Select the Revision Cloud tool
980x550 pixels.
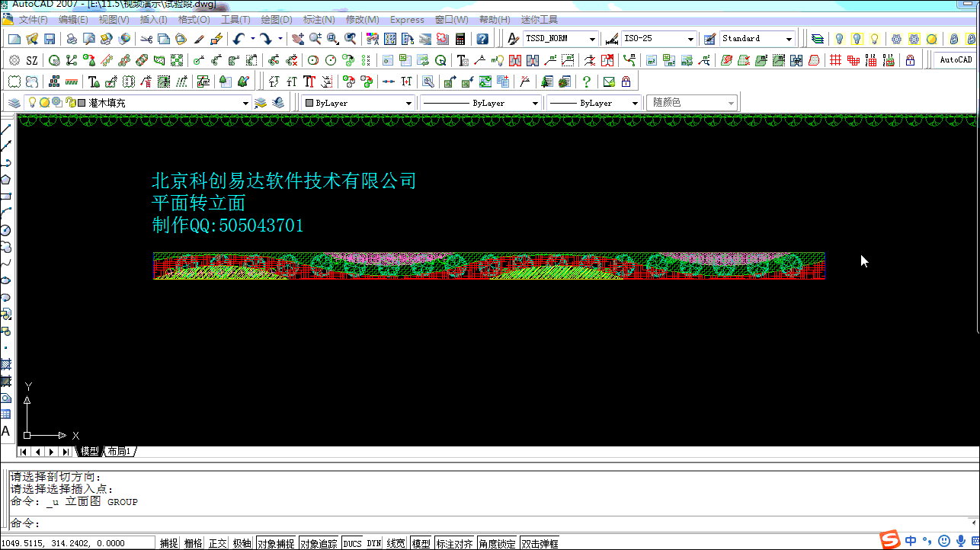pyautogui.click(x=6, y=247)
